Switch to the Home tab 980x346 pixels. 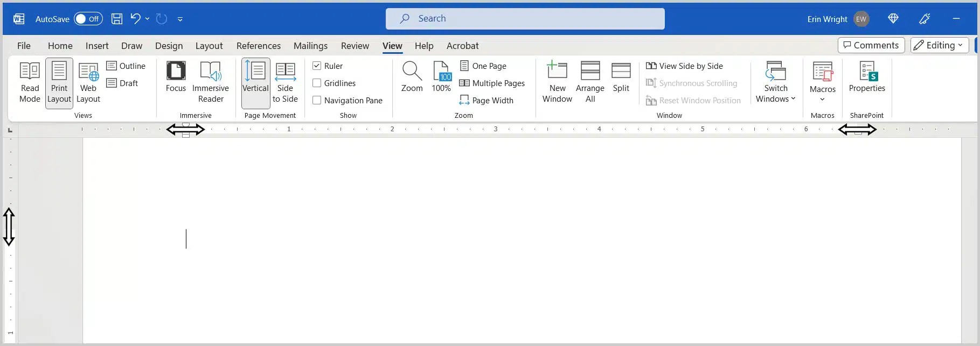coord(60,46)
